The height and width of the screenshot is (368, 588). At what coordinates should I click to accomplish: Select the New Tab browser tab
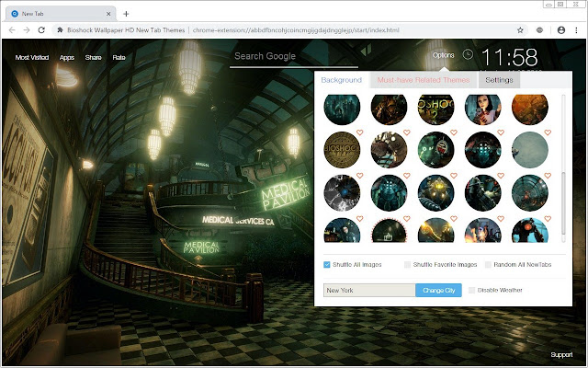coord(61,14)
